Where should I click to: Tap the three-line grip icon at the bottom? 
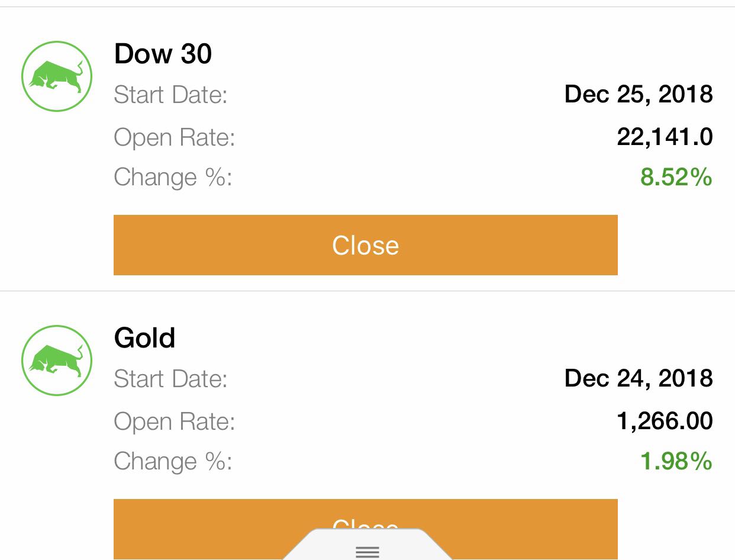(367, 552)
